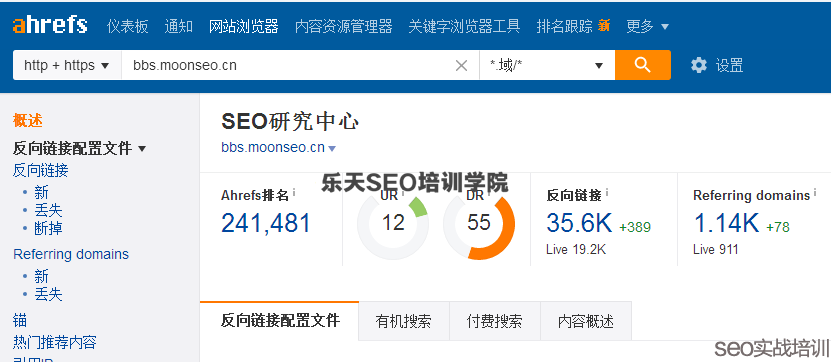Go to 网站浏览器
Image resolution: width=831 pixels, height=362 pixels.
point(244,26)
